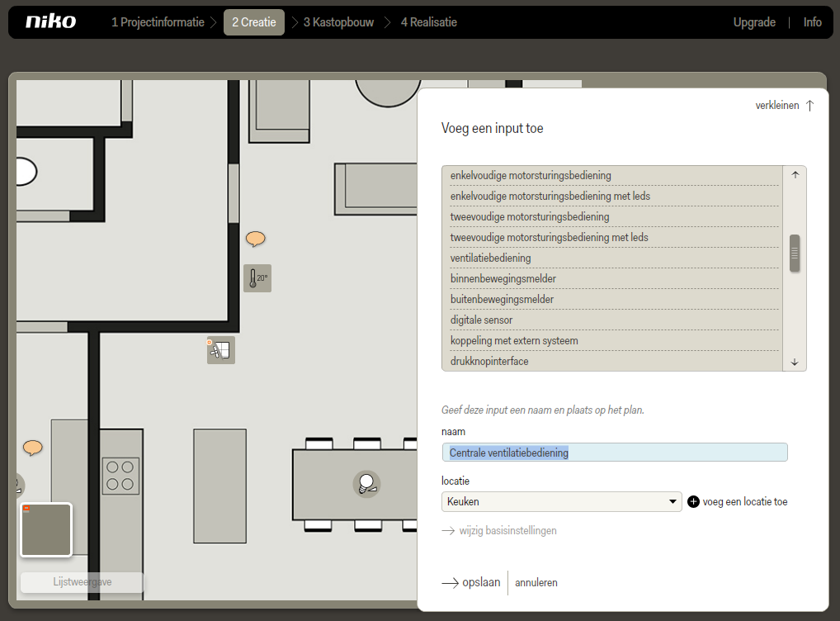This screenshot has height=621, width=840.
Task: Click the scroll-down arrow of the input list
Action: [795, 363]
